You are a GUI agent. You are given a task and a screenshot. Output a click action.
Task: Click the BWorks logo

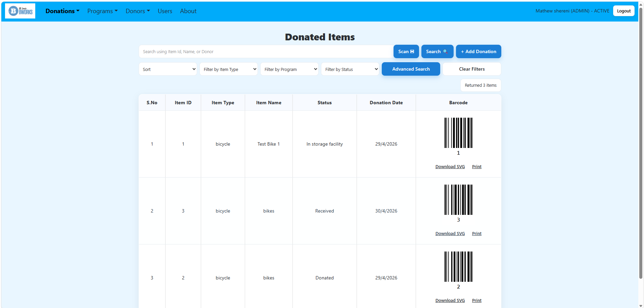[20, 11]
